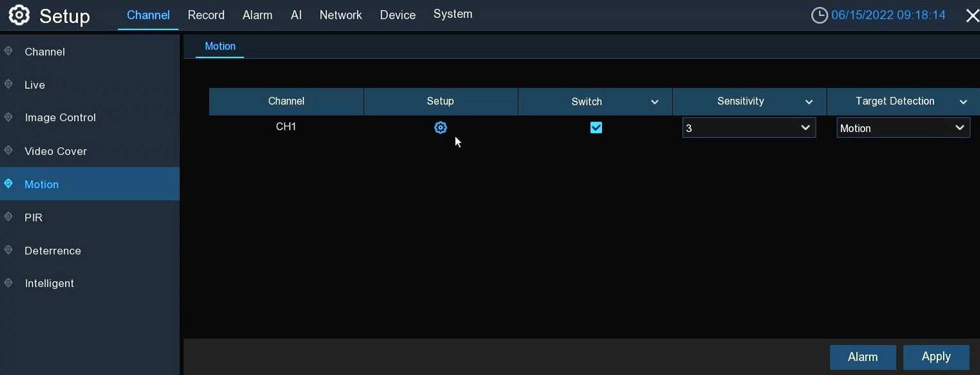Screen dimensions: 980x375
Task: Disable the CH1 motion switch checkbox
Action: (596, 128)
